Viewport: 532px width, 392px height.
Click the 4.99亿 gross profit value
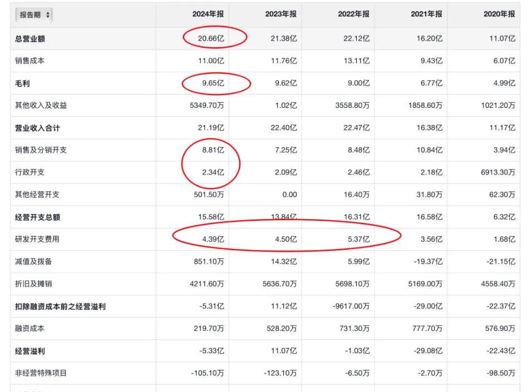[504, 83]
